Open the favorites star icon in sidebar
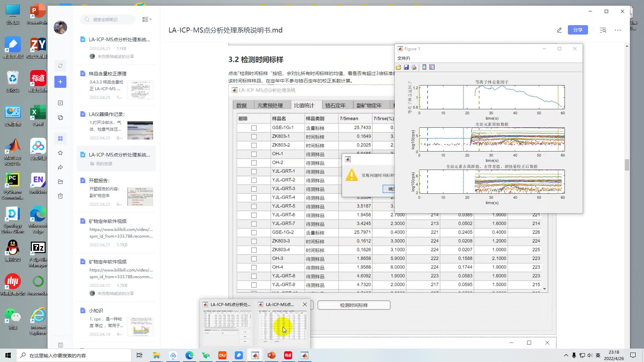 (x=60, y=153)
